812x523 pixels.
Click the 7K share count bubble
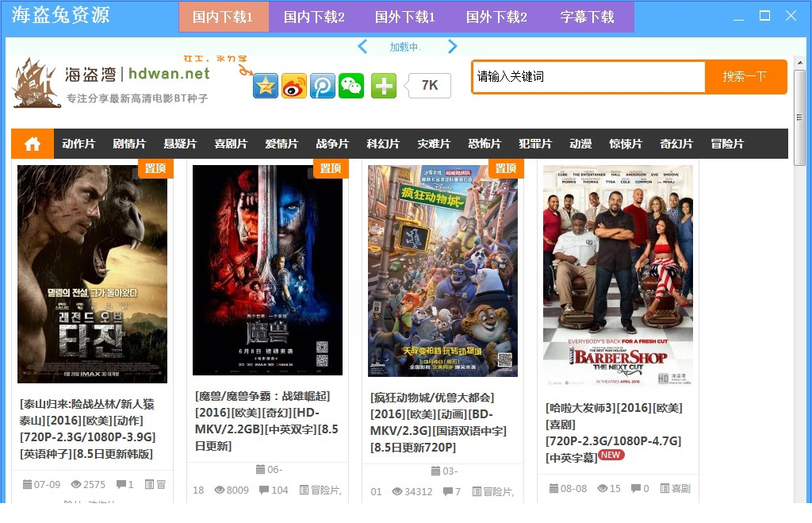(427, 86)
